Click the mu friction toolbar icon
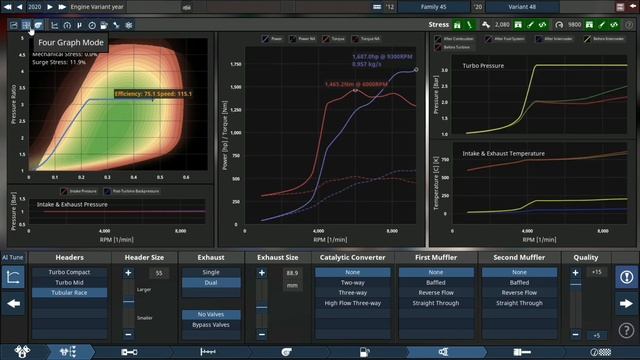640x360 pixels. tap(79, 25)
